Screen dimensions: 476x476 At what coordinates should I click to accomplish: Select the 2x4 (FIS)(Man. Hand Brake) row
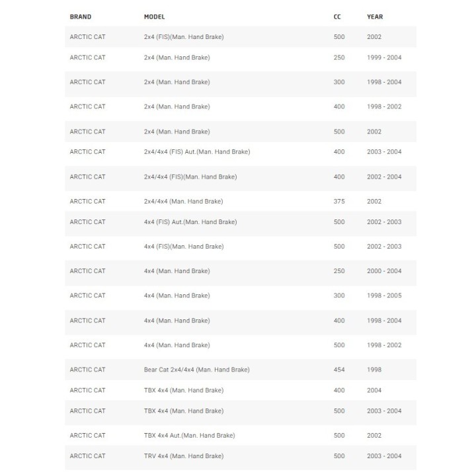coord(241,37)
